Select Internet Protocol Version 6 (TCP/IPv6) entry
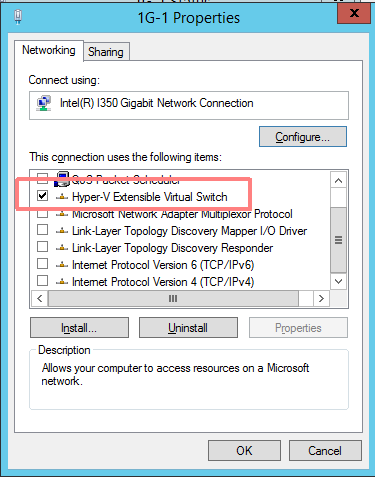Image resolution: width=375 pixels, height=477 pixels. click(x=163, y=265)
